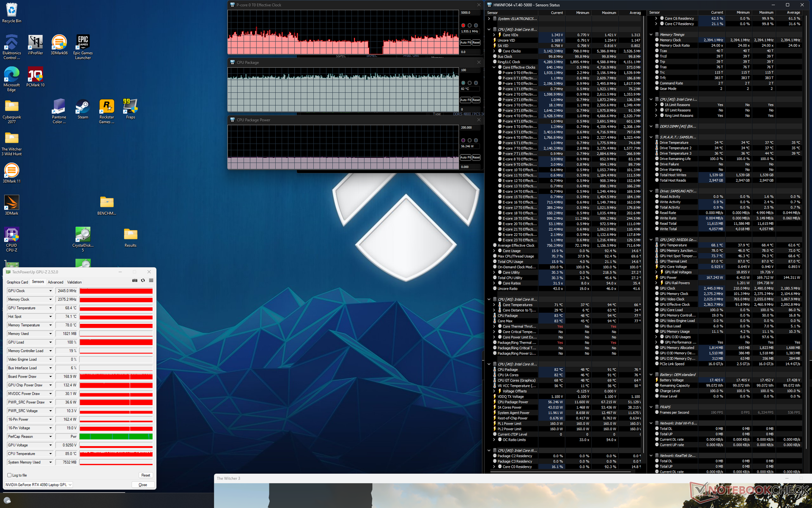Screen dimensions: 812x508
Task: Expand the Core Clocks tree row
Action: point(494,51)
